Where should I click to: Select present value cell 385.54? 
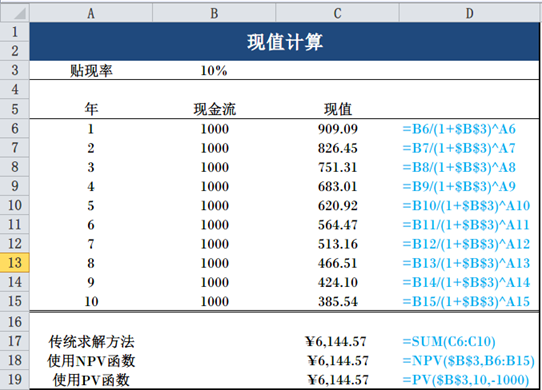coord(338,301)
